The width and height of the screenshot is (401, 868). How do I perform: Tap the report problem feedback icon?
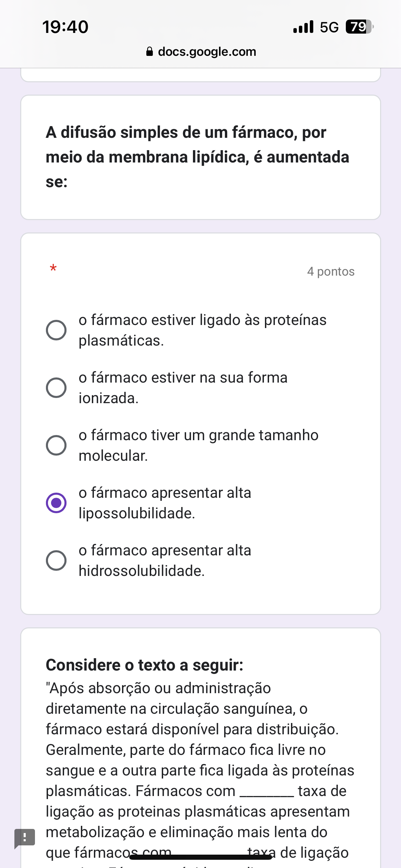click(24, 837)
